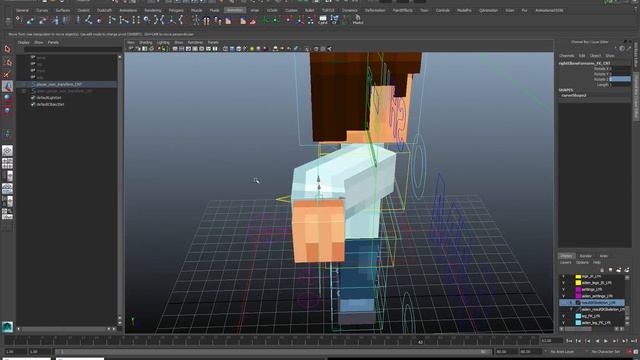Image resolution: width=640 pixels, height=360 pixels.
Task: Click curveShape2 under SHAPES
Action: click(x=574, y=95)
